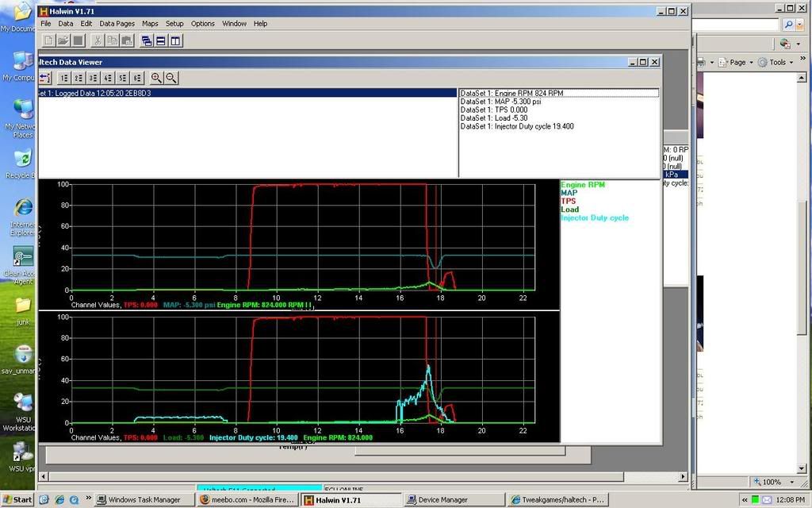Click the channel setup icon in Data Viewer
Image resolution: width=812 pixels, height=508 pixels.
tap(44, 78)
